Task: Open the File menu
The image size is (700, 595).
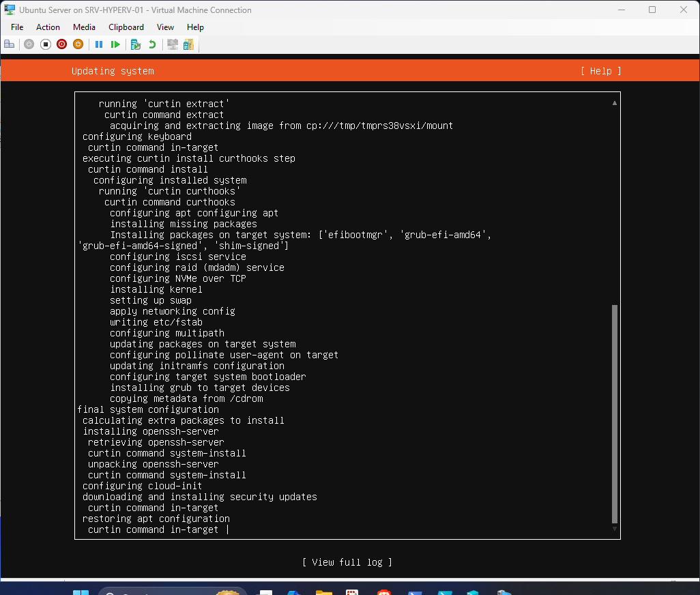Action: (16, 27)
